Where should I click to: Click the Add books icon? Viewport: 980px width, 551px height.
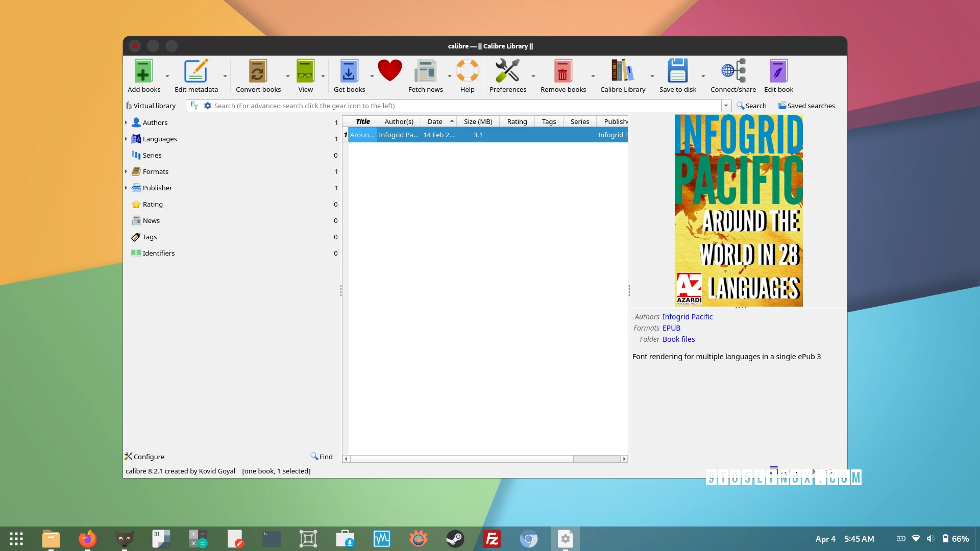pos(143,71)
